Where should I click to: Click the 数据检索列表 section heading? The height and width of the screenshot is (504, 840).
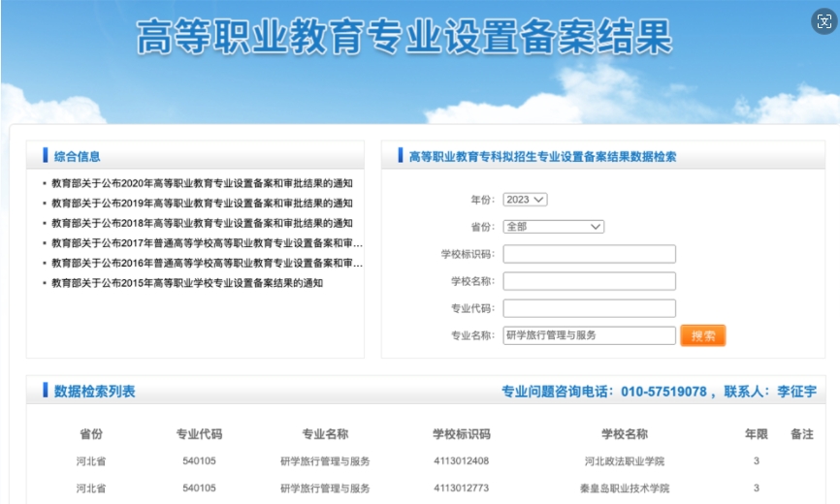94,392
